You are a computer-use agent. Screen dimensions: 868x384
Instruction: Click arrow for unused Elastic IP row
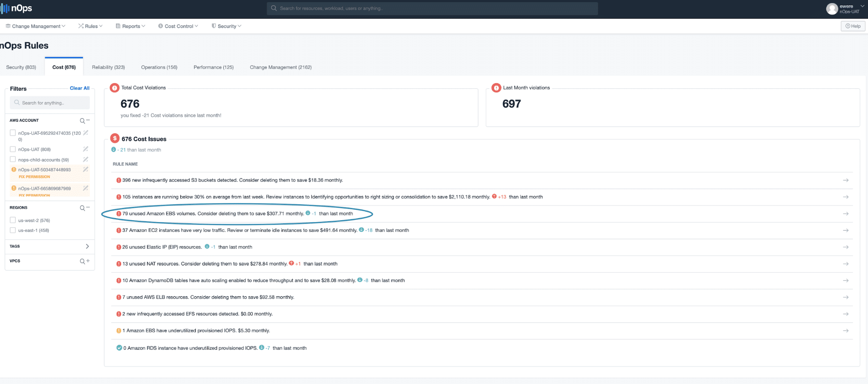846,247
